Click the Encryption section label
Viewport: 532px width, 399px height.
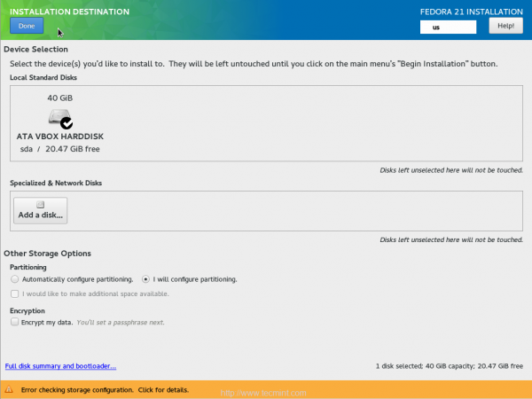pos(27,311)
